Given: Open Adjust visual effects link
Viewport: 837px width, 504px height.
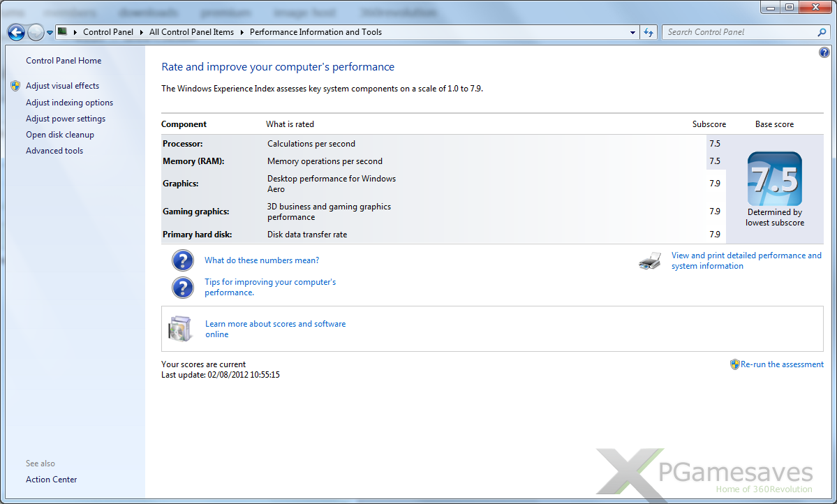Looking at the screenshot, I should click(x=62, y=86).
